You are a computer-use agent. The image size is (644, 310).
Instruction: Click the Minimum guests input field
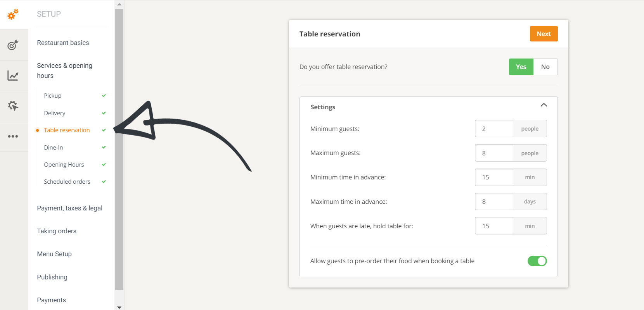[494, 128]
